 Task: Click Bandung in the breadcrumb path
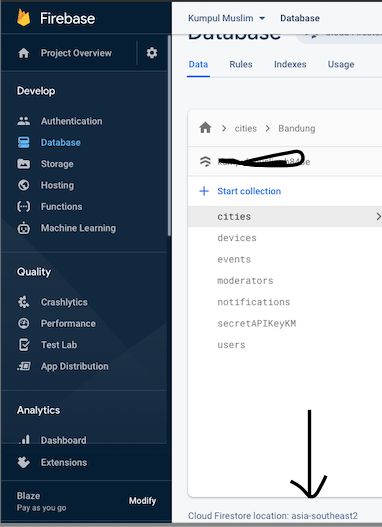coord(297,128)
